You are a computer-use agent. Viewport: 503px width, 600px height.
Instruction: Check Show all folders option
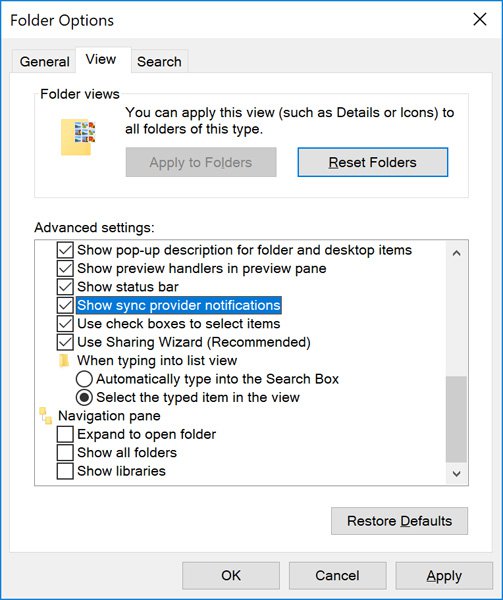[65, 452]
